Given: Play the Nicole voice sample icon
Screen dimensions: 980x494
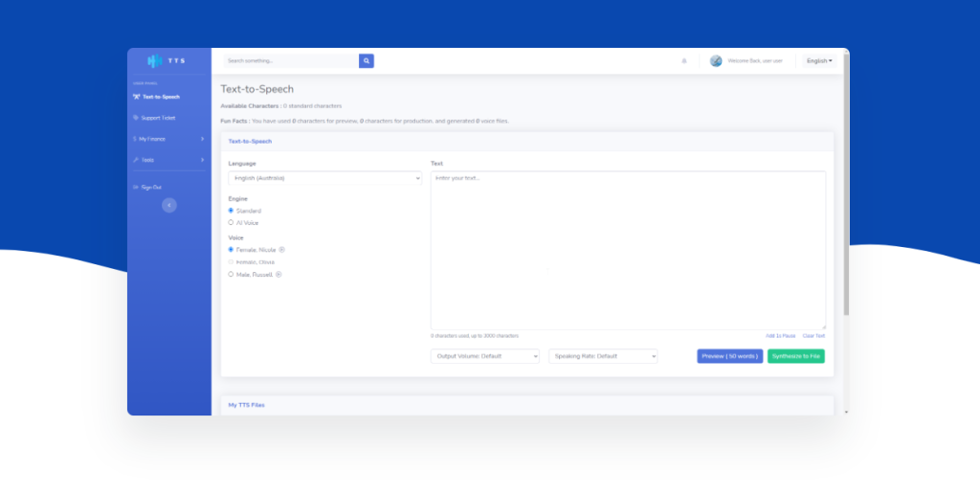Looking at the screenshot, I should (281, 250).
